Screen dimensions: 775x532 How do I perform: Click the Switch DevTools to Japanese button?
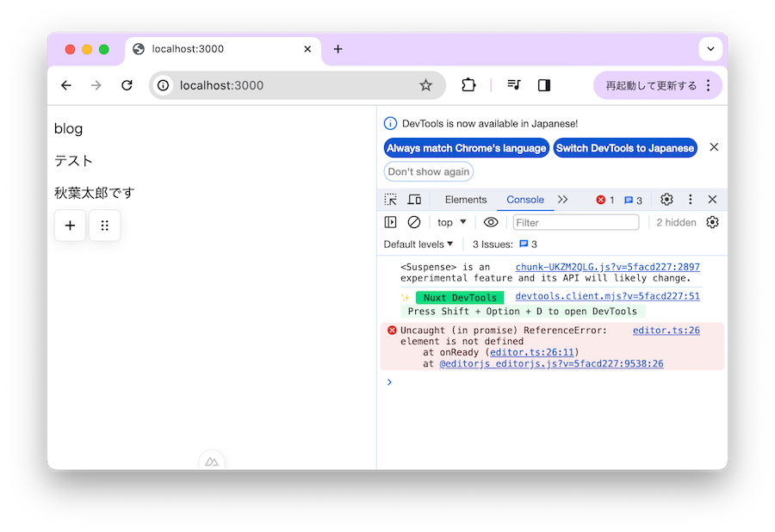[624, 148]
